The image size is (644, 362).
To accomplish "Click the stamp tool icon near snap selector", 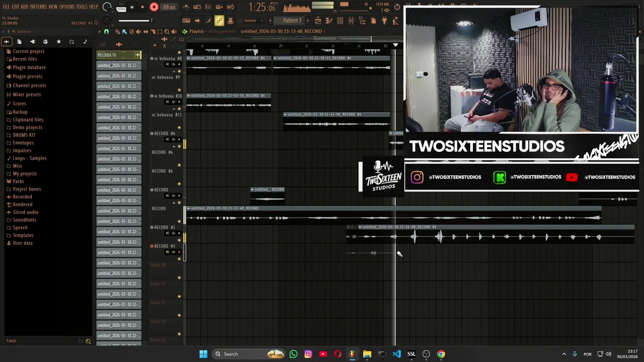I will [x=231, y=21].
